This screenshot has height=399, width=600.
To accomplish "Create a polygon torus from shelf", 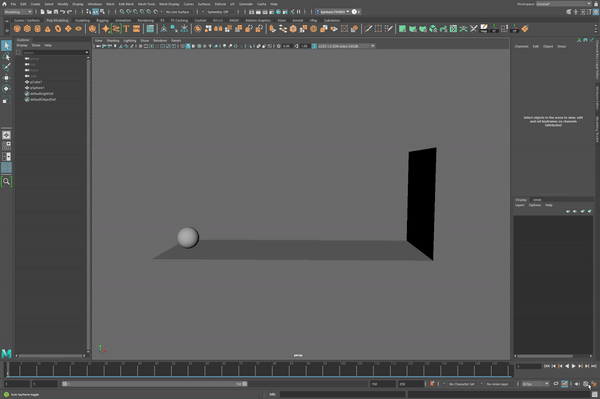I will pos(58,29).
